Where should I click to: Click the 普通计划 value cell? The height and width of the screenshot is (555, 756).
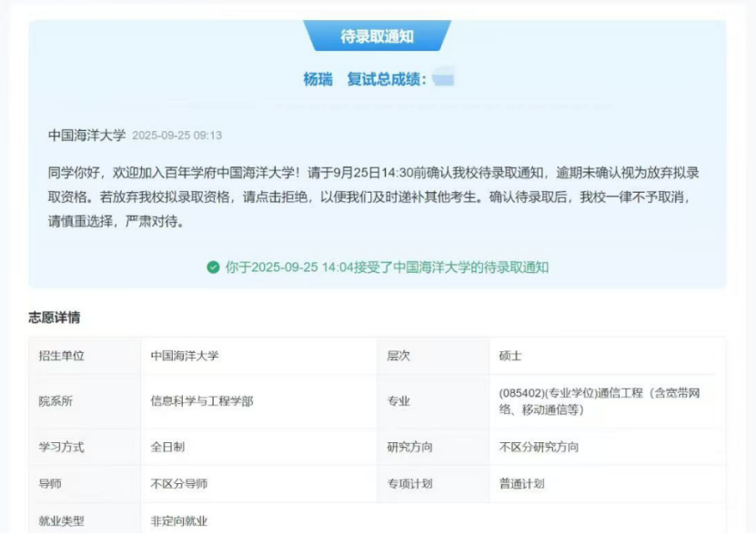pos(608,484)
